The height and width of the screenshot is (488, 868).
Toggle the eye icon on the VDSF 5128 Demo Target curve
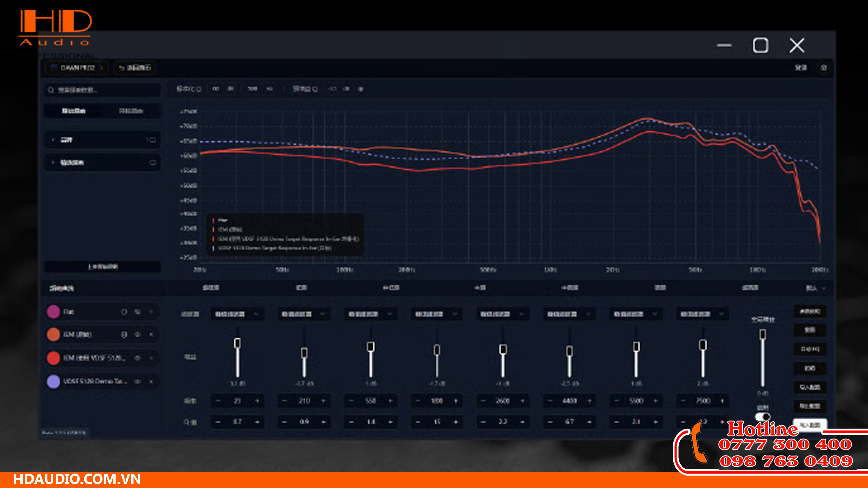pos(137,382)
